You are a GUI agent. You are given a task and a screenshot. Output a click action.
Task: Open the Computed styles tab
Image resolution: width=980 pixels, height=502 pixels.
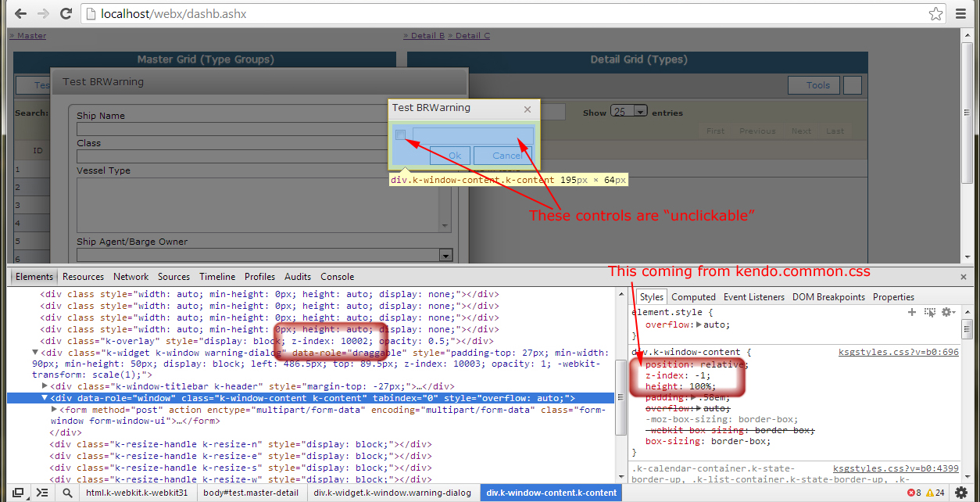click(693, 297)
